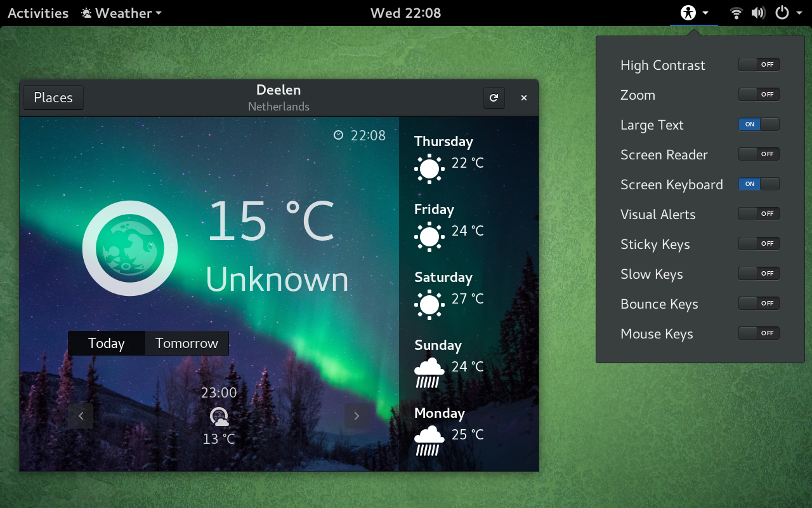Click the 23:00 hourly forecast cloud icon
The image size is (812, 508).
click(219, 417)
